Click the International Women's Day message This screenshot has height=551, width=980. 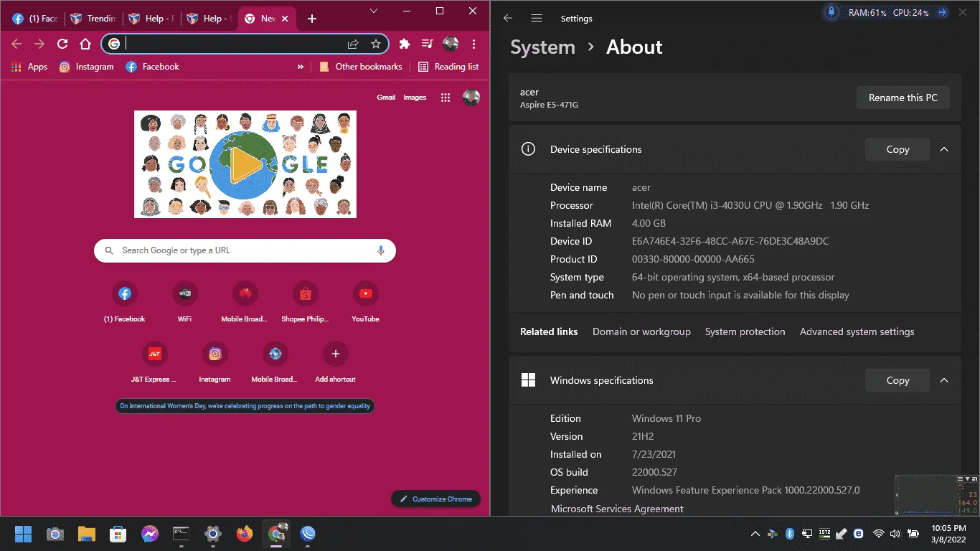tap(245, 406)
